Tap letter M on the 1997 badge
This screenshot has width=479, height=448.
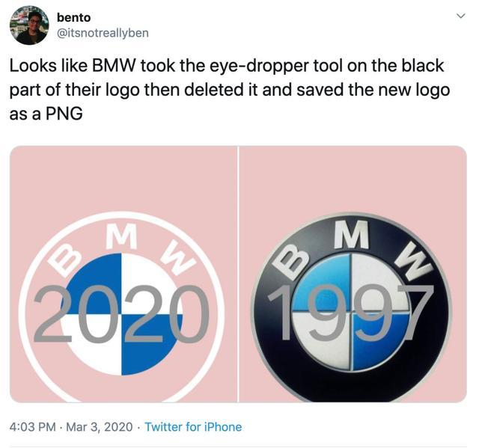tap(351, 234)
